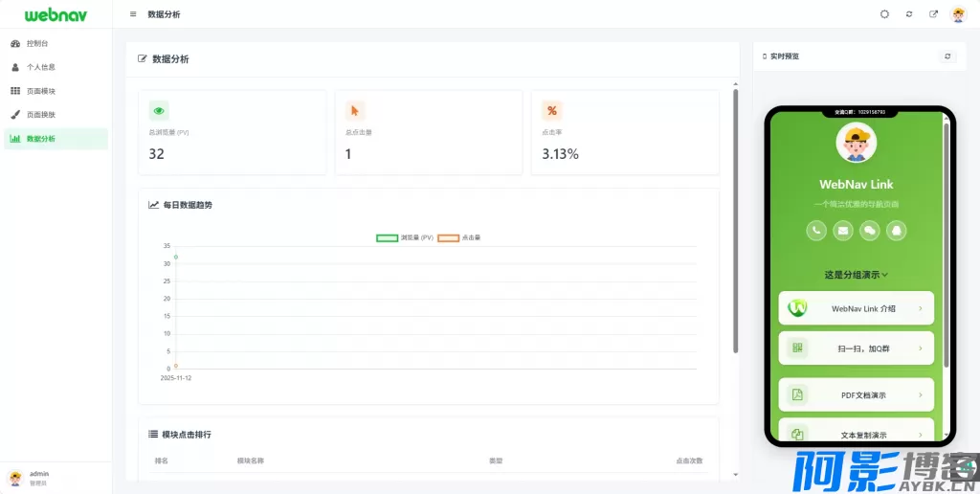Screen dimensions: 980x494
Task: Click the hamburger menu collapse icon
Action: tap(132, 14)
